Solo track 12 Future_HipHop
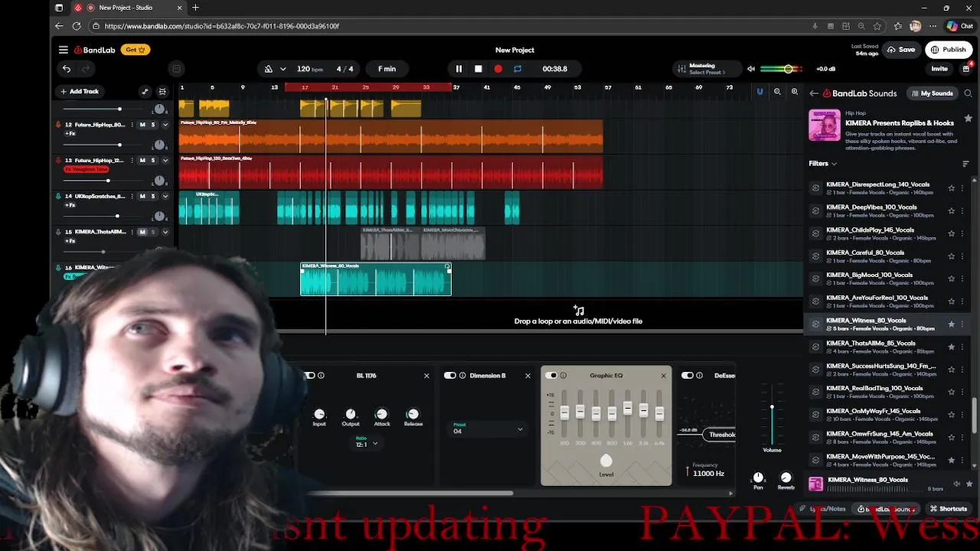The height and width of the screenshot is (551, 980). 152,125
